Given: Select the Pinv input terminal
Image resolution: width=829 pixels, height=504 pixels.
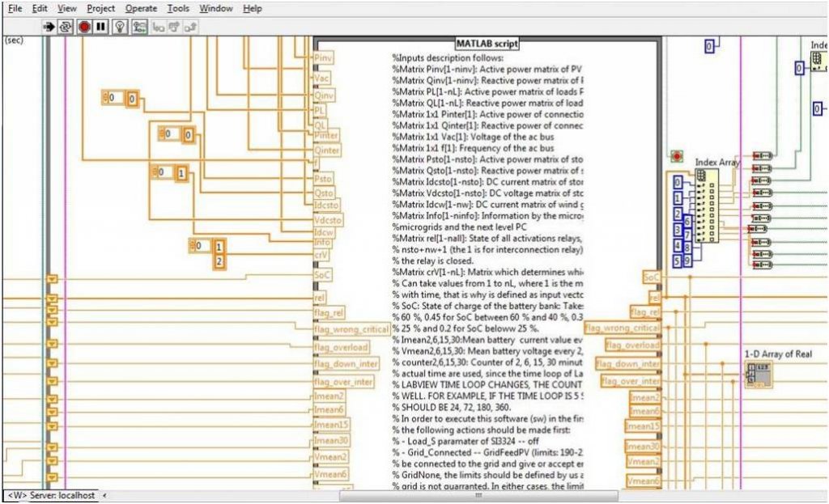Looking at the screenshot, I should (x=322, y=58).
